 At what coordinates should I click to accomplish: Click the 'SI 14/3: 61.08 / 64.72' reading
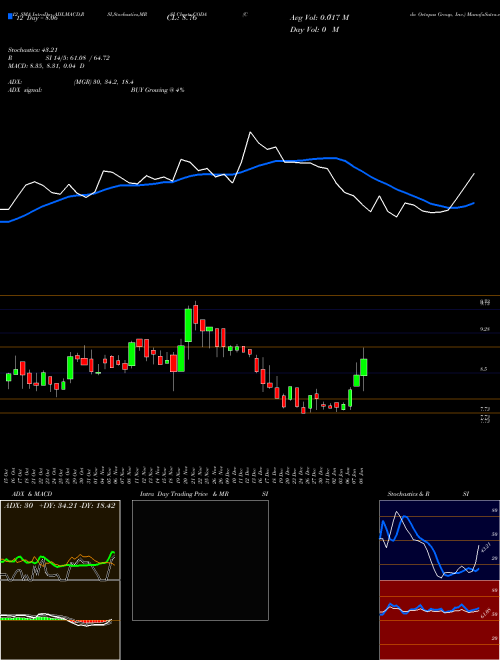pyautogui.click(x=77, y=58)
